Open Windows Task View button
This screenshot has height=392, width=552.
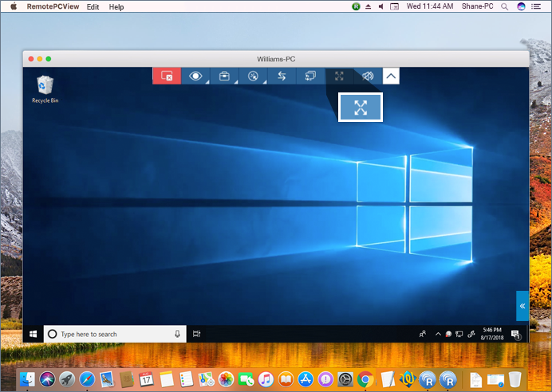[197, 334]
